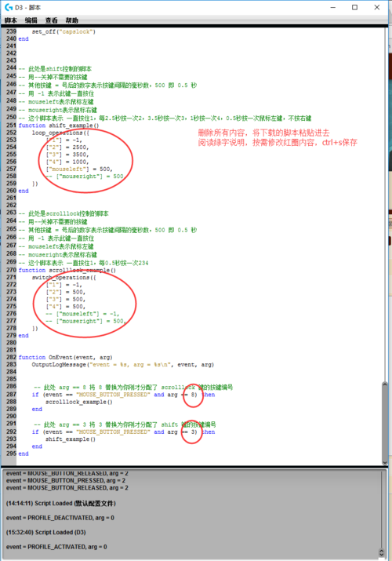Click line 246 comment about 500 即 0.5 秒
Viewport: 392px width, 561px height.
coord(107,86)
